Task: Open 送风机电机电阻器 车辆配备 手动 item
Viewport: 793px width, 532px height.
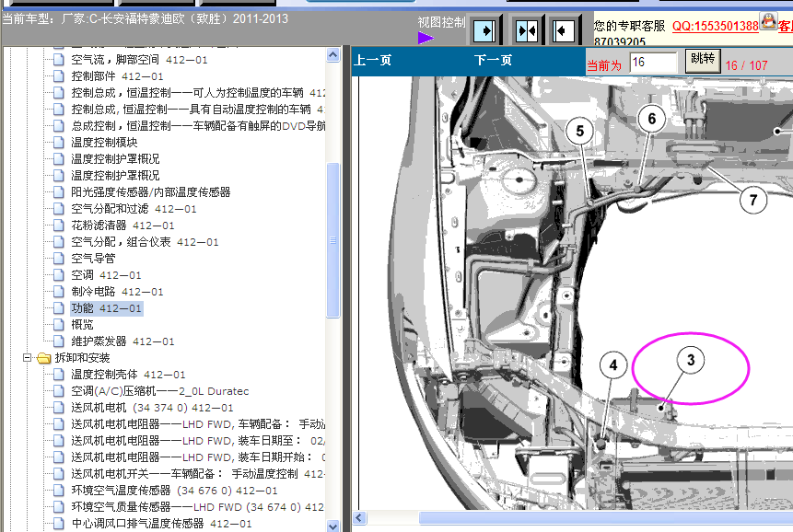Action: (198, 424)
